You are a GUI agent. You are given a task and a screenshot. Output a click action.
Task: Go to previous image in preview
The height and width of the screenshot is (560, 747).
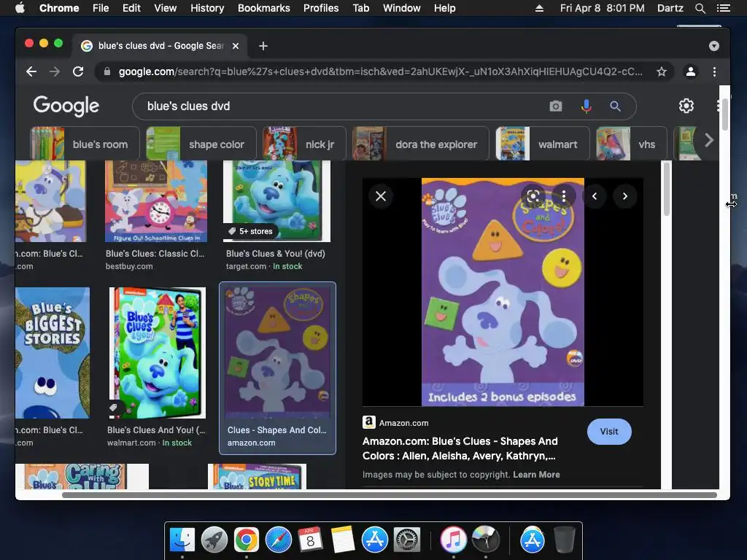tap(595, 195)
